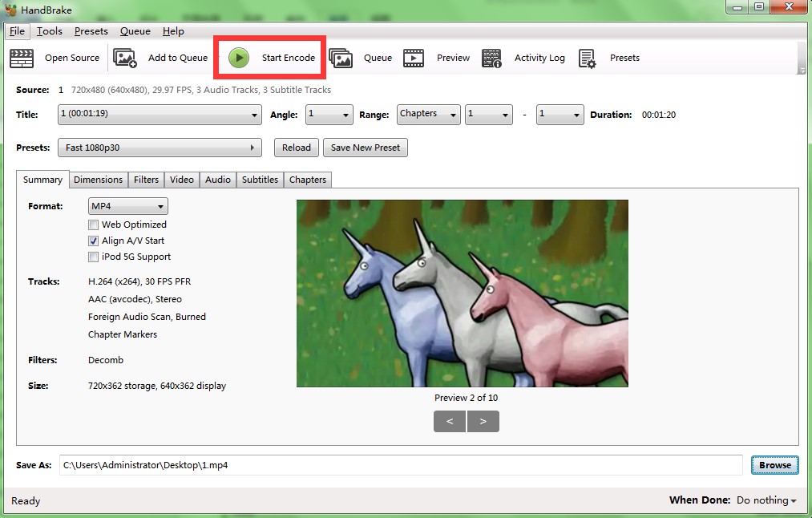Click the Save New Preset button
Viewport: 812px width, 518px height.
coord(365,148)
